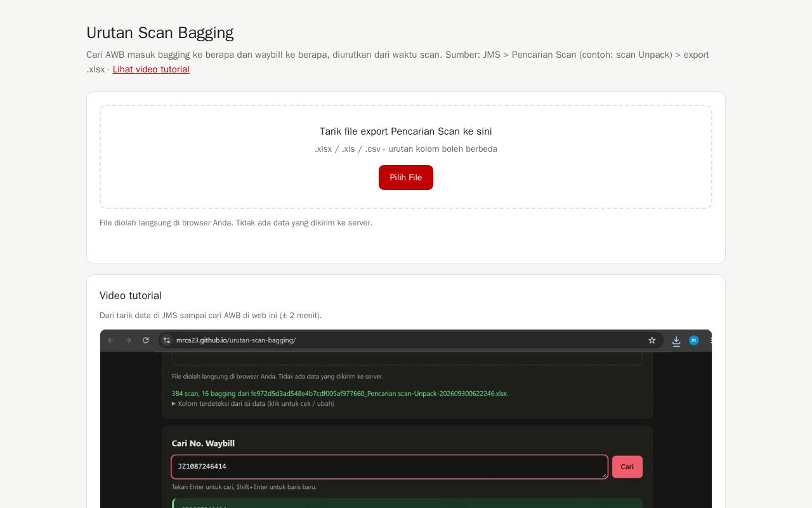Click the 'Cari AWB masuk bagging ke berapa' description
This screenshot has height=508, width=812.
point(398,62)
